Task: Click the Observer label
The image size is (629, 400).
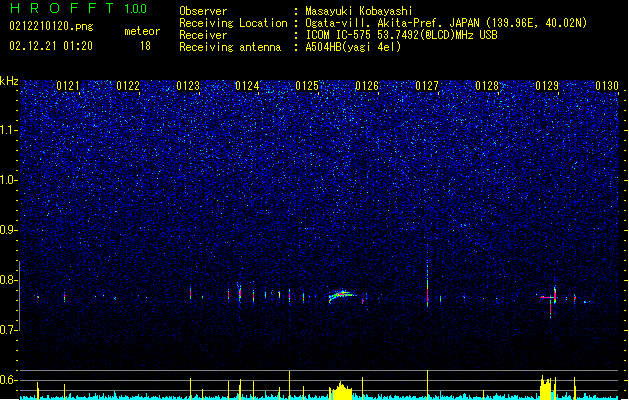Action: [x=203, y=11]
